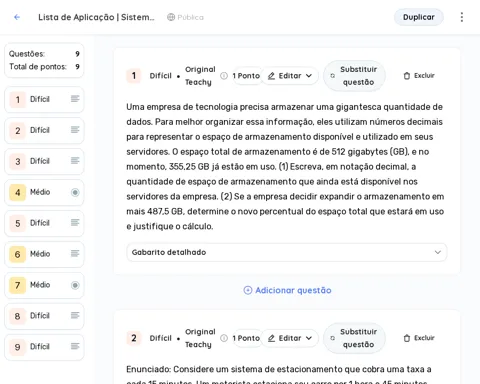Expand Gabarito detalhado for question 1
This screenshot has width=480, height=384.
pyautogui.click(x=286, y=252)
